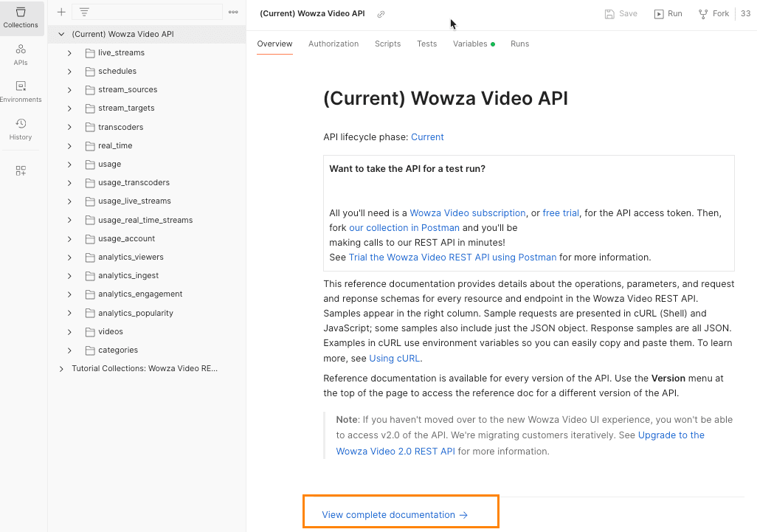Create a new collection with the plus icon
Image resolution: width=757 pixels, height=532 pixels.
(61, 12)
